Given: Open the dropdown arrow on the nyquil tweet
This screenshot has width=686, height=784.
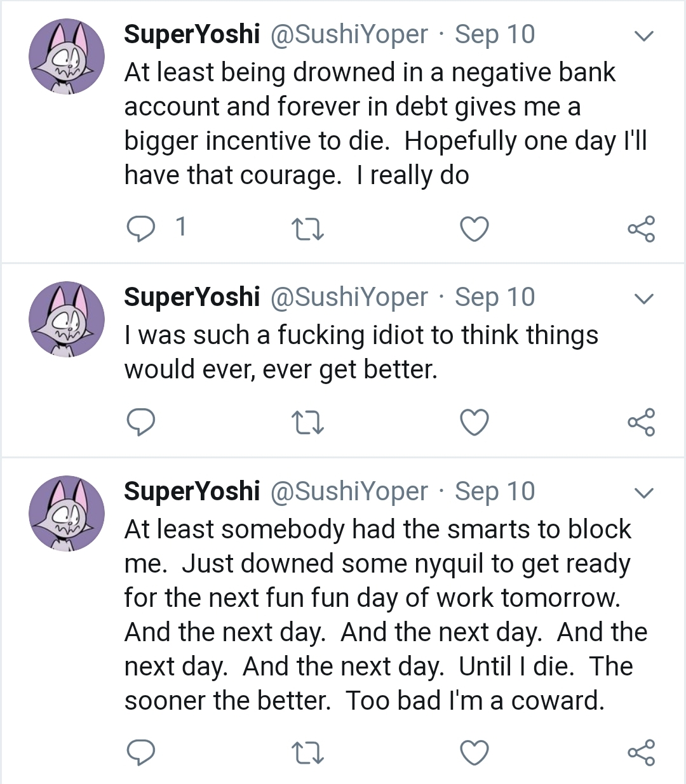Looking at the screenshot, I should coord(644,493).
